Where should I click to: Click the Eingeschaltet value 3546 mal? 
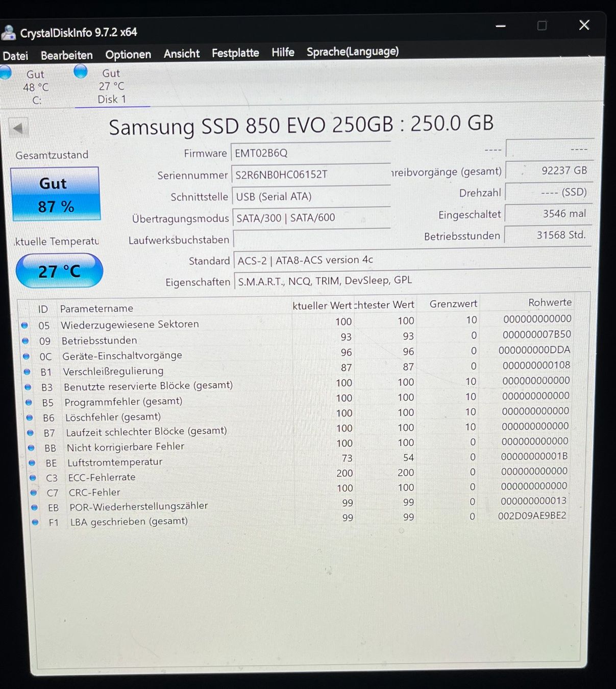[548, 214]
